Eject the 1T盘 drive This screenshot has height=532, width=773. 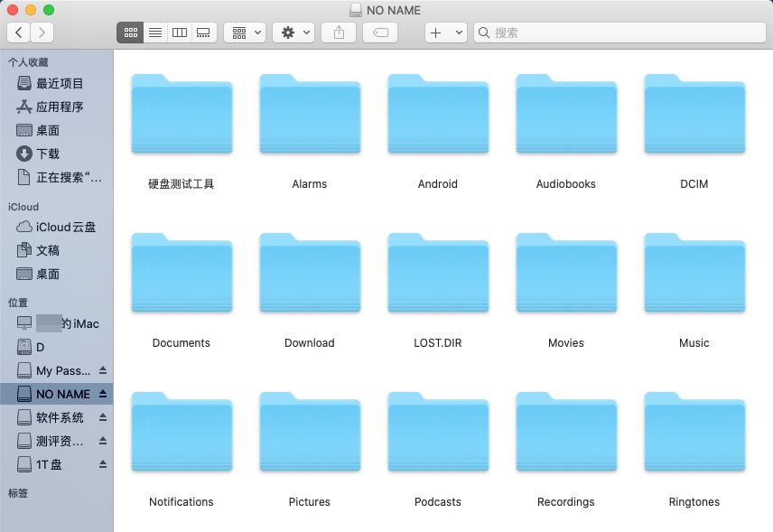click(x=103, y=465)
